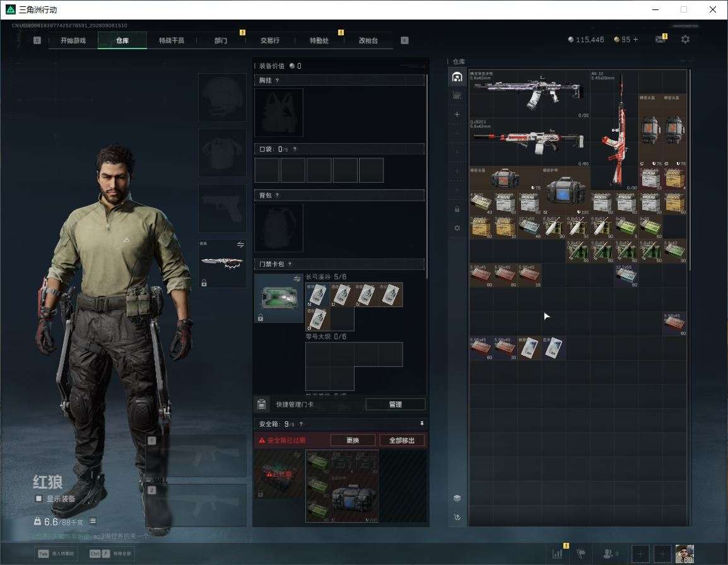Click the player avatar at bottom right
The width and height of the screenshot is (728, 565).
pos(684,554)
